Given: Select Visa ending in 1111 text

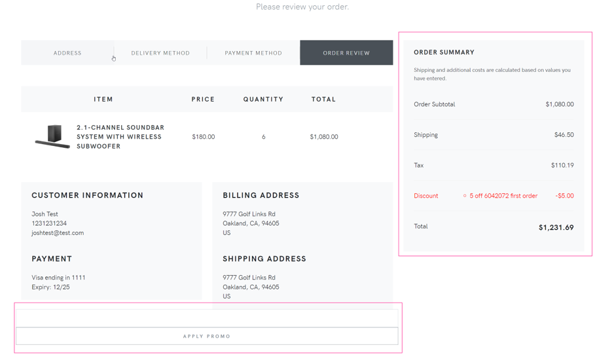Looking at the screenshot, I should pyautogui.click(x=58, y=278).
